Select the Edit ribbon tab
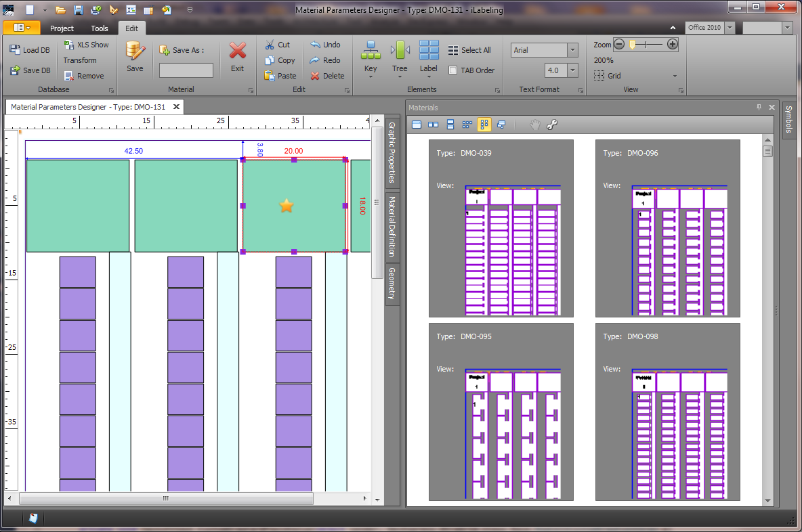Screen dimensions: 802x532 [131, 28]
